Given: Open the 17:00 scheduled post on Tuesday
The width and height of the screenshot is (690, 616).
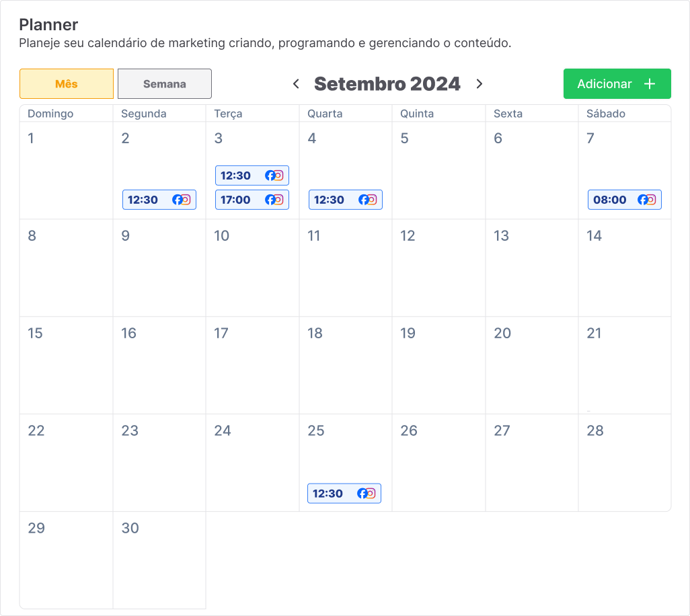Looking at the screenshot, I should tap(237, 200).
